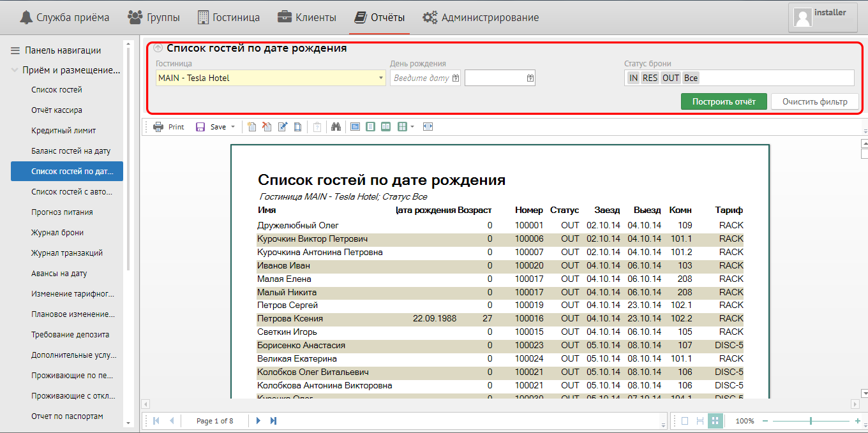Toggle the RES booking status tag
This screenshot has width=868, height=433.
650,78
